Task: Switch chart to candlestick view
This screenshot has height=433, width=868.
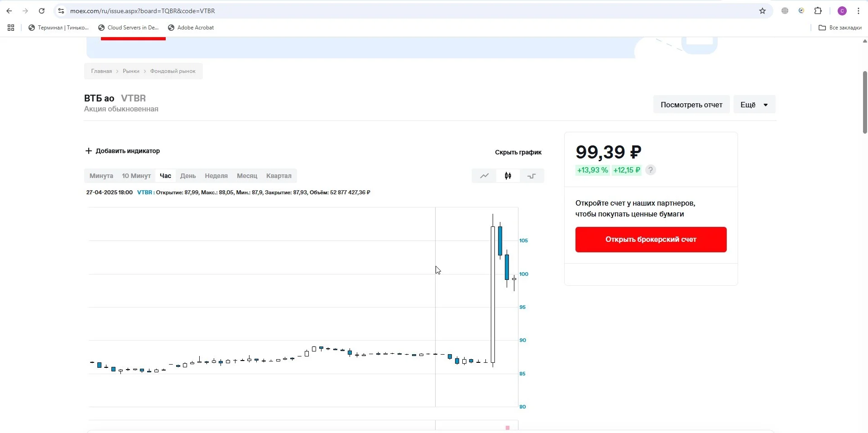Action: tap(508, 176)
